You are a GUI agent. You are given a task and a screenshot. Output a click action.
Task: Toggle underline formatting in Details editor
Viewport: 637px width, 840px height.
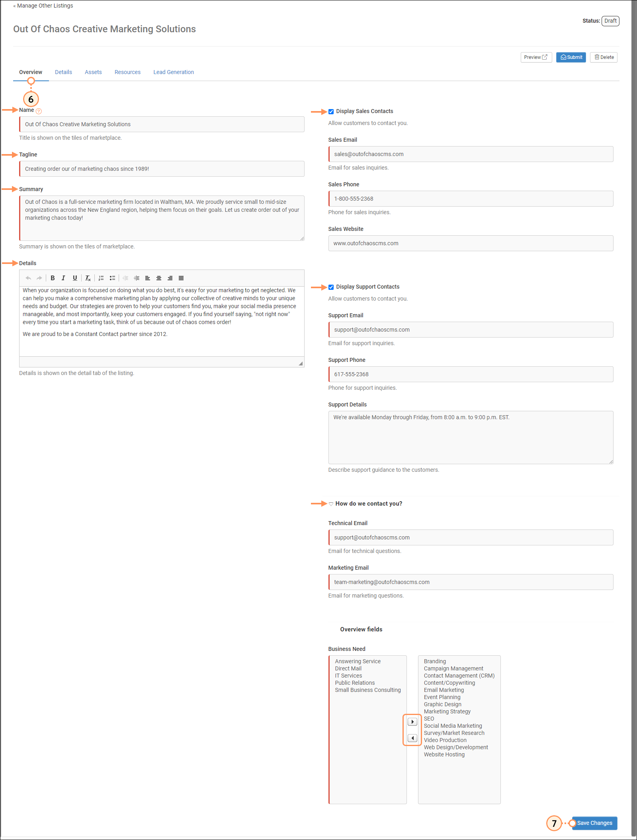pos(75,278)
